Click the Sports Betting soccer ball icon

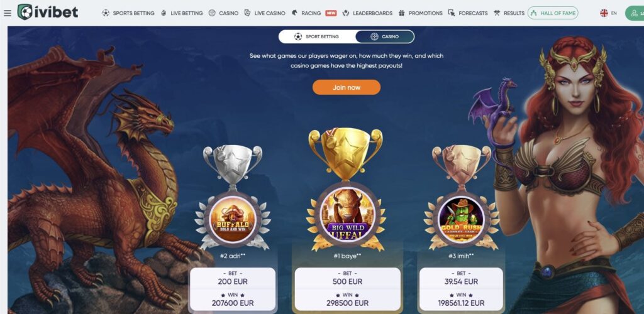(x=106, y=13)
